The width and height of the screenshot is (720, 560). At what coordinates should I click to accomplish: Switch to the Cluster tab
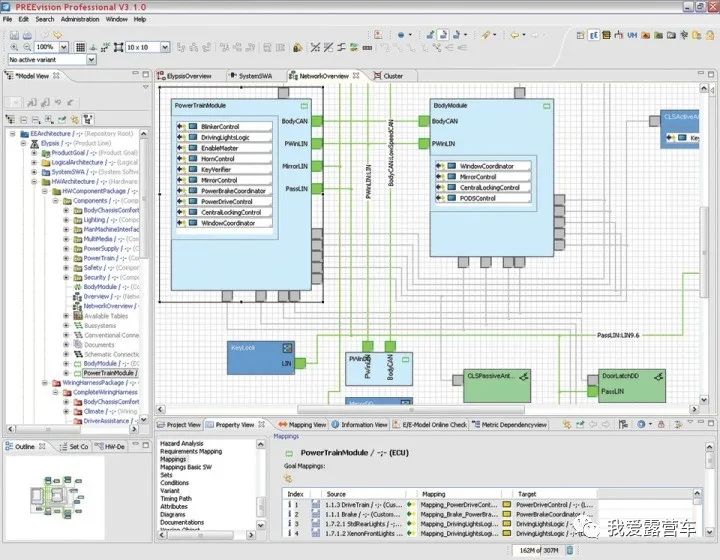point(389,76)
